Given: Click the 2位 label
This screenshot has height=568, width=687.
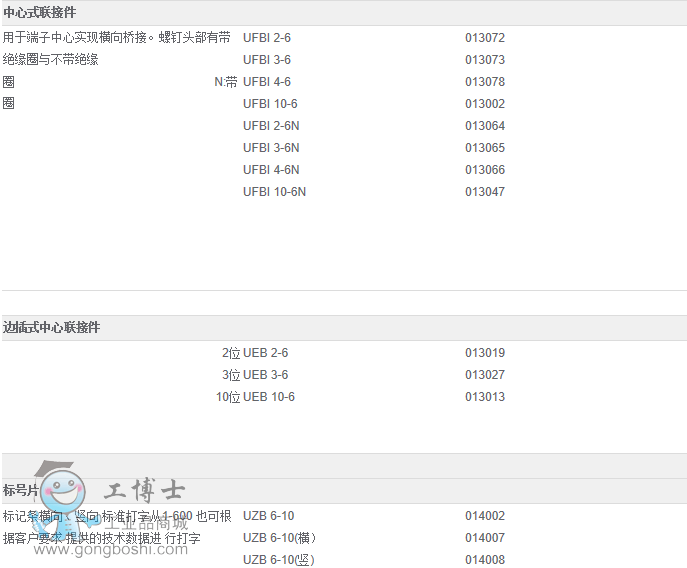Looking at the screenshot, I should click(231, 353).
